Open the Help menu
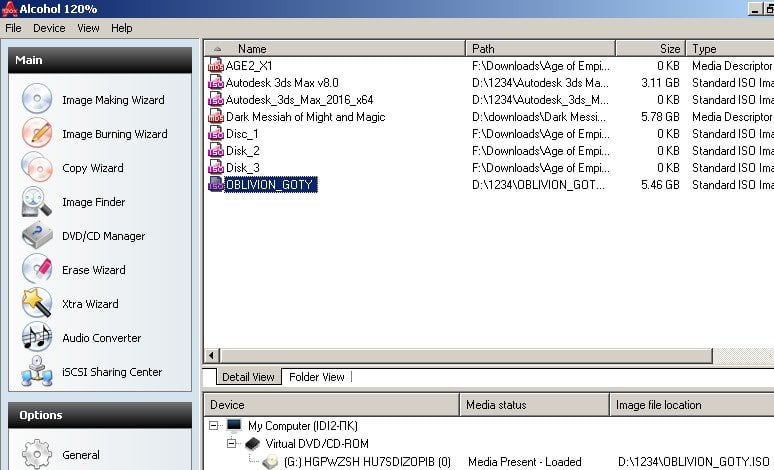The image size is (774, 470). 121,28
